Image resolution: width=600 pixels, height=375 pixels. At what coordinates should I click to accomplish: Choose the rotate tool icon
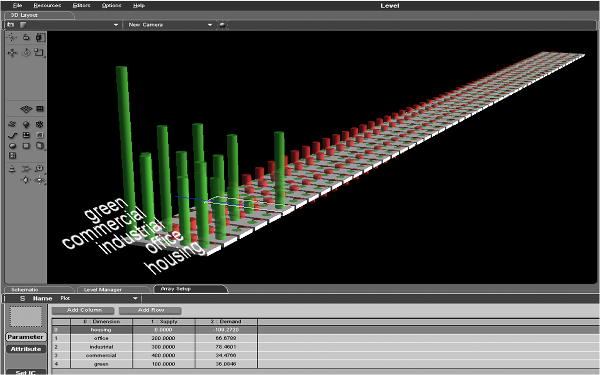pyautogui.click(x=26, y=52)
